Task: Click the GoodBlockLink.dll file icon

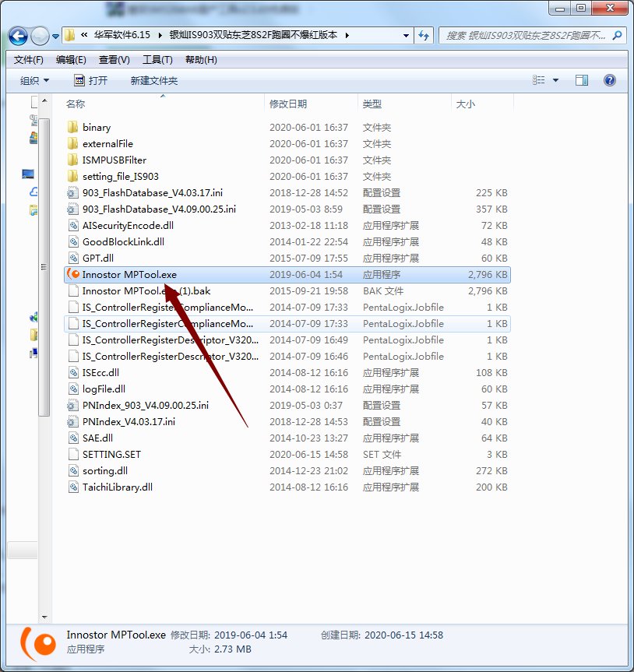Action: (x=73, y=241)
